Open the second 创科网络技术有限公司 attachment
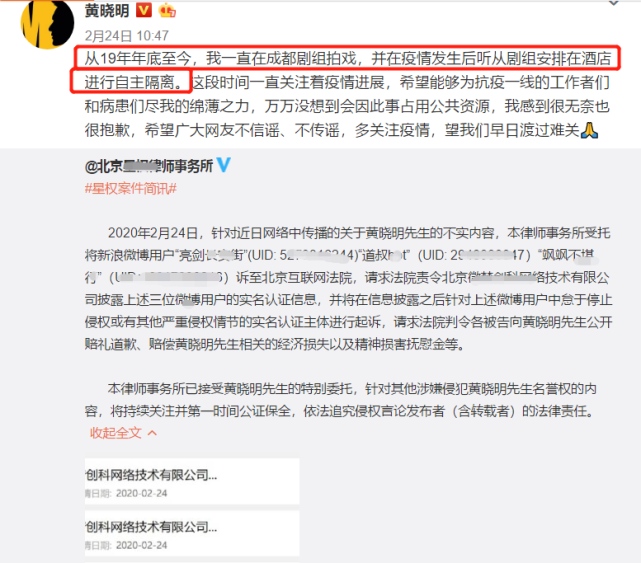The height and width of the screenshot is (563, 641). 192,533
